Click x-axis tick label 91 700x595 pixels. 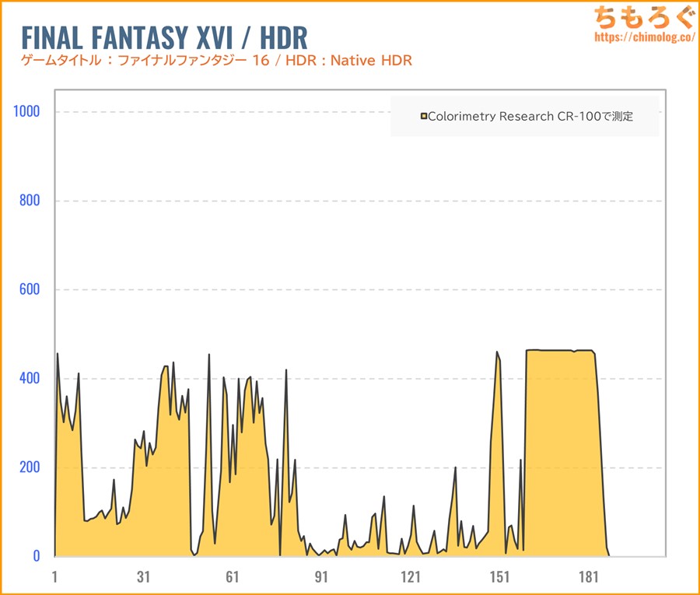click(322, 577)
